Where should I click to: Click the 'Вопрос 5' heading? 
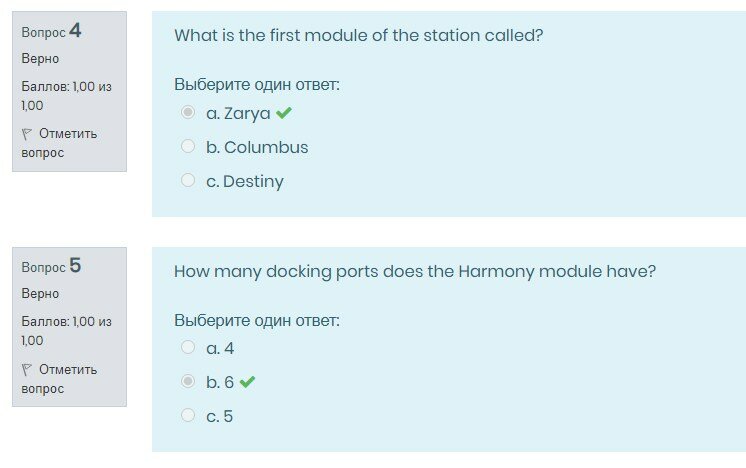(x=51, y=267)
